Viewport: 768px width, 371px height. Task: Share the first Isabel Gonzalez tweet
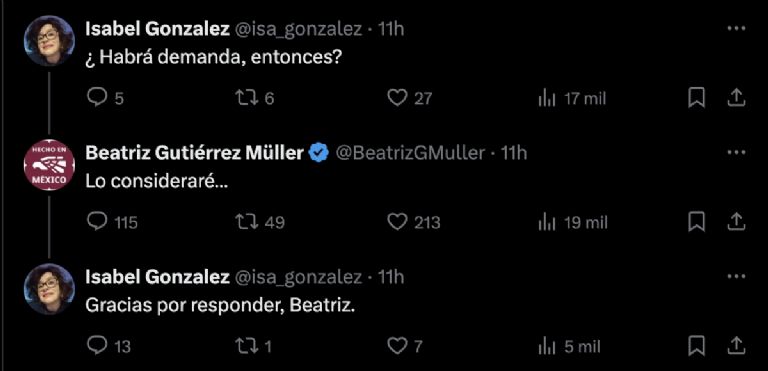(736, 98)
